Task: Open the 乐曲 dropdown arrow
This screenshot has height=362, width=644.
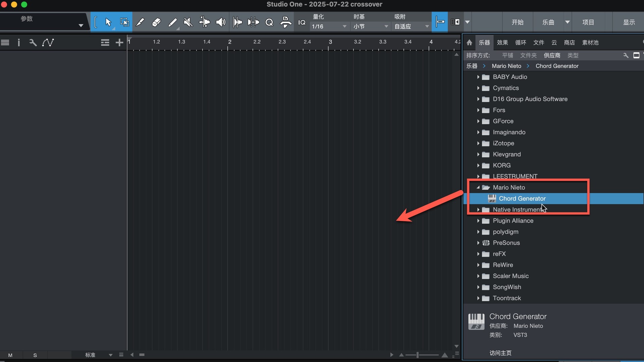Action: tap(567, 22)
